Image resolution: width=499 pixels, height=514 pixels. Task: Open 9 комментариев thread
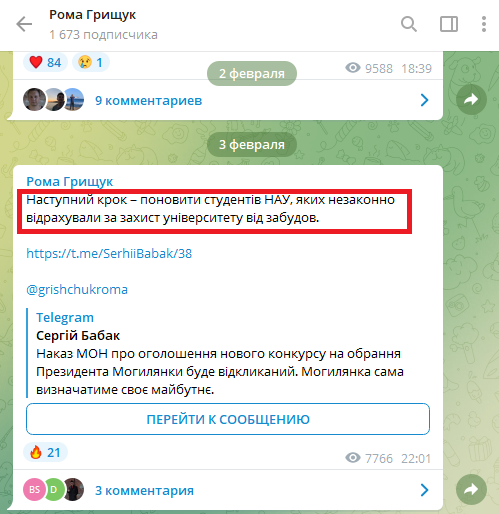tap(148, 100)
